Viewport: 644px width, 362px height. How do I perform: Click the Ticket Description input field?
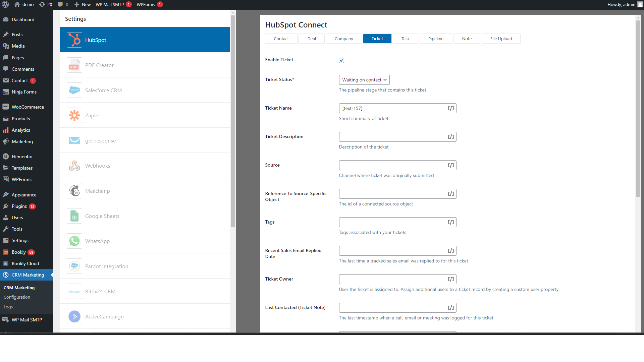(x=392, y=137)
